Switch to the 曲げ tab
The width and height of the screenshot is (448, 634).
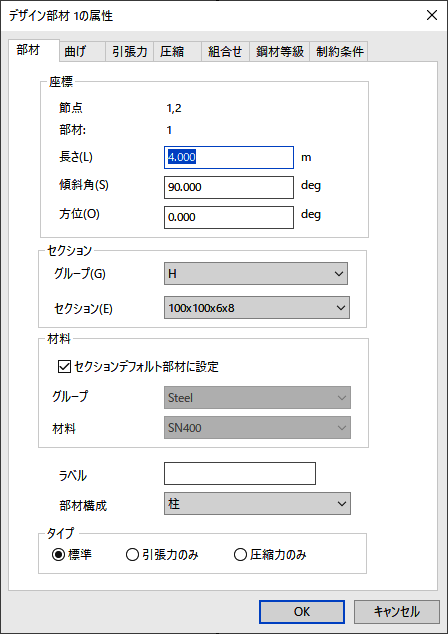pos(82,52)
